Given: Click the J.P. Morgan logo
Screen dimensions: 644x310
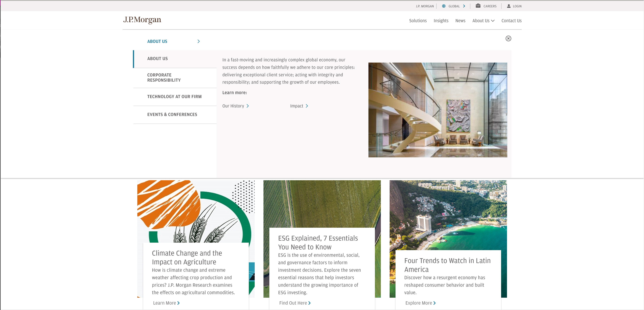Looking at the screenshot, I should pos(142,20).
